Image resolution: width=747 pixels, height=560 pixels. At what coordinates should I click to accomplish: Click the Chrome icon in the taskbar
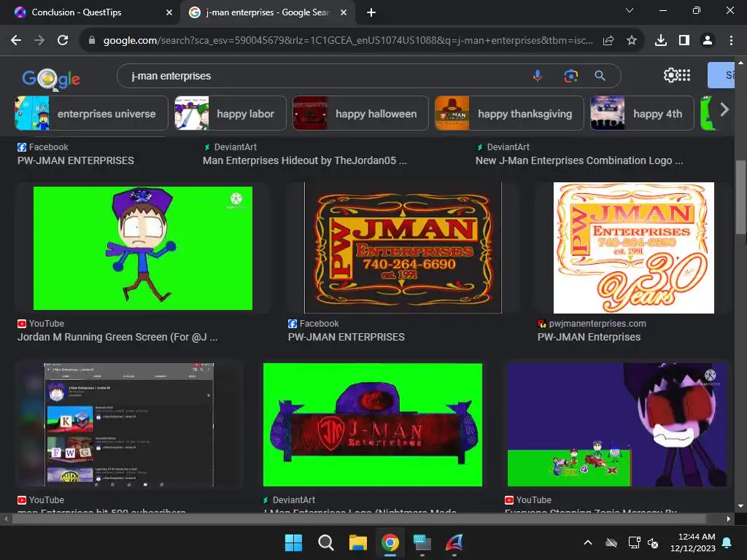point(390,542)
